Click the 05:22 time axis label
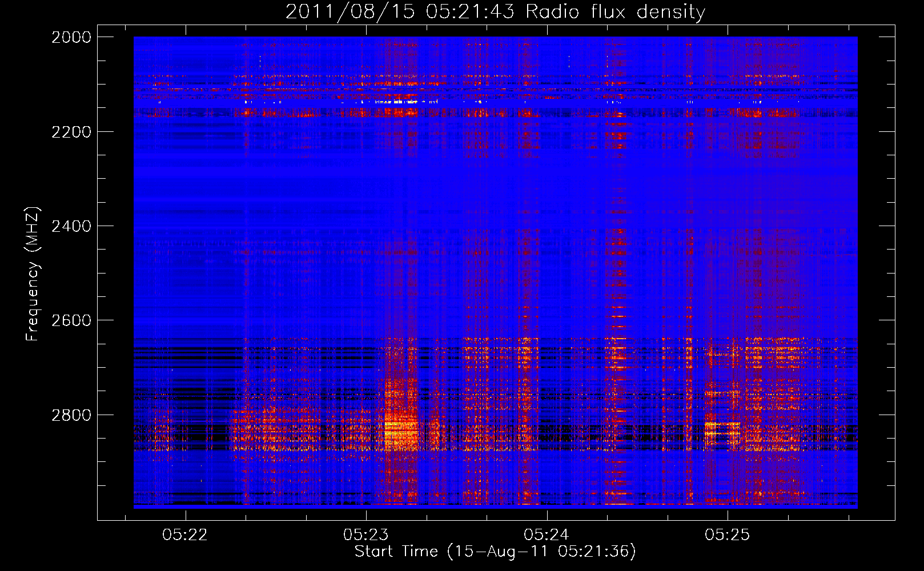Image resolution: width=924 pixels, height=571 pixels. point(185,534)
